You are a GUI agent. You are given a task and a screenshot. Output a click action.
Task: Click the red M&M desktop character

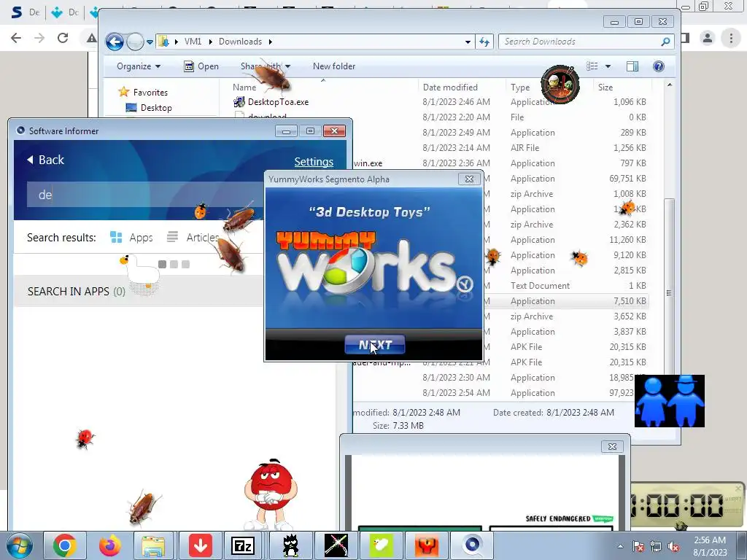point(271,494)
